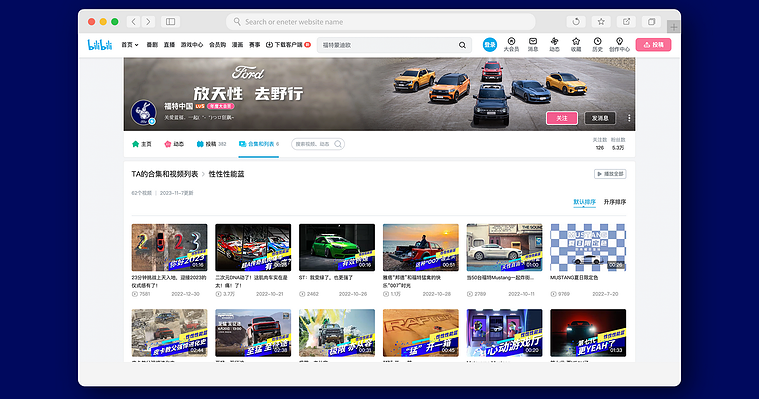Open the three-dot more menu on banner
Screen dimensions: 759x399
point(629,118)
